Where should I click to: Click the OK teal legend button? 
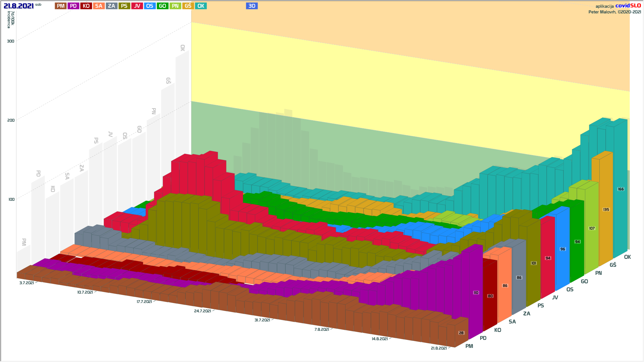click(x=201, y=6)
